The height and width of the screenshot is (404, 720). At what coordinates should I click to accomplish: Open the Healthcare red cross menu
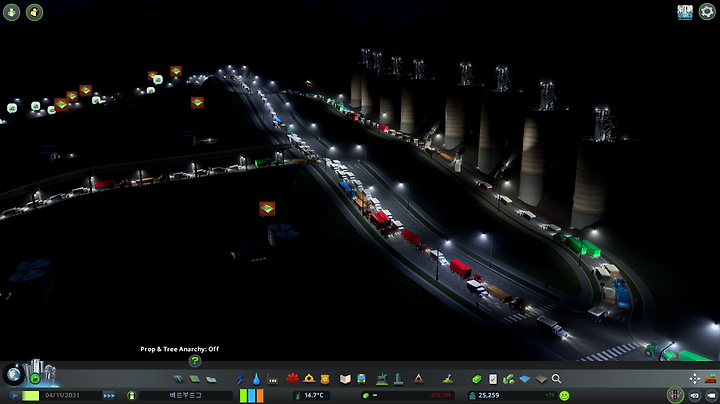point(292,379)
